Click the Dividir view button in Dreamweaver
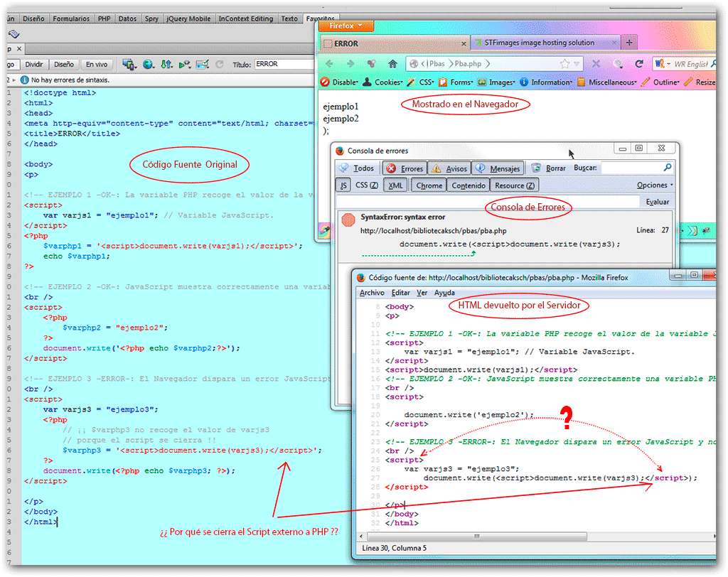Viewport: 728px width, 577px height. [x=34, y=65]
